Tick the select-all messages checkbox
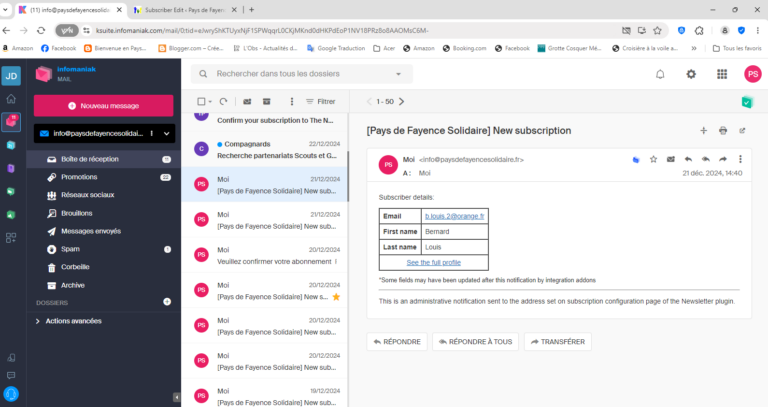This screenshot has height=407, width=768. pos(201,101)
